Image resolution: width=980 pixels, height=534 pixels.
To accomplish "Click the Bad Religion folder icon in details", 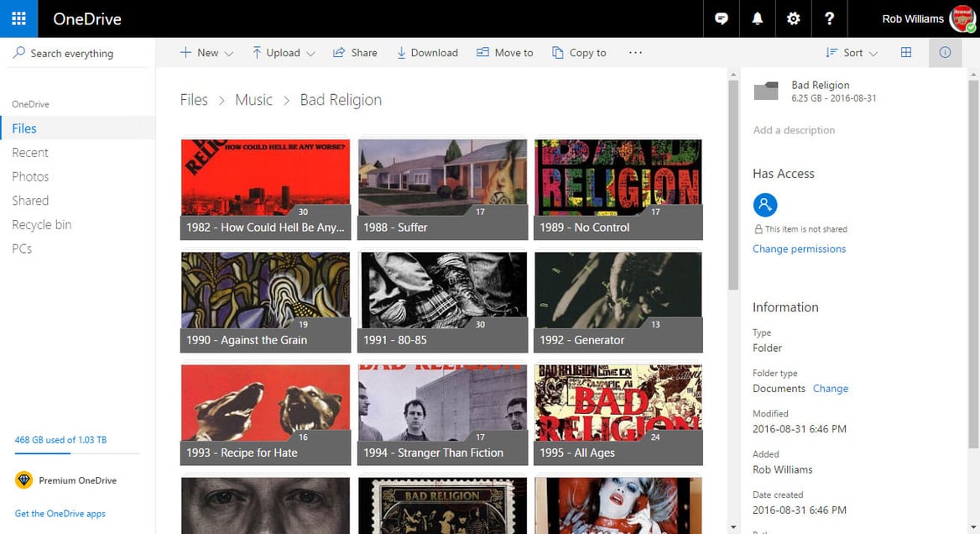I will [766, 91].
